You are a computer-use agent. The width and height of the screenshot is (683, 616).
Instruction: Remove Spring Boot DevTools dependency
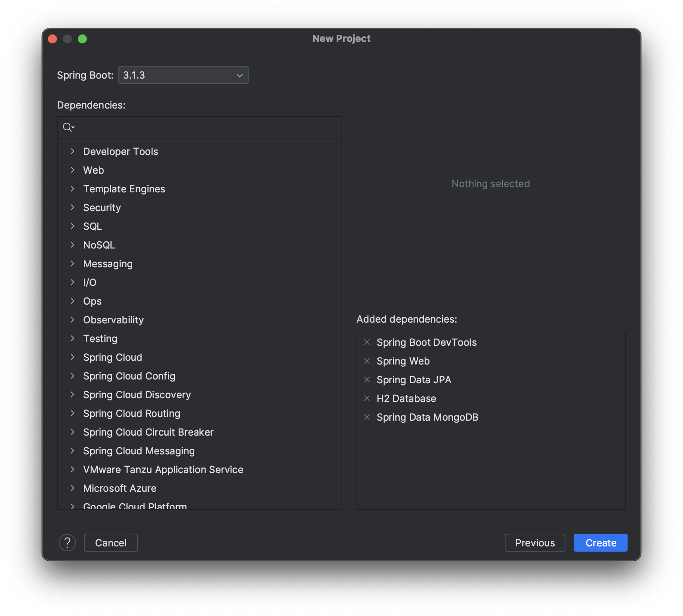click(x=367, y=342)
